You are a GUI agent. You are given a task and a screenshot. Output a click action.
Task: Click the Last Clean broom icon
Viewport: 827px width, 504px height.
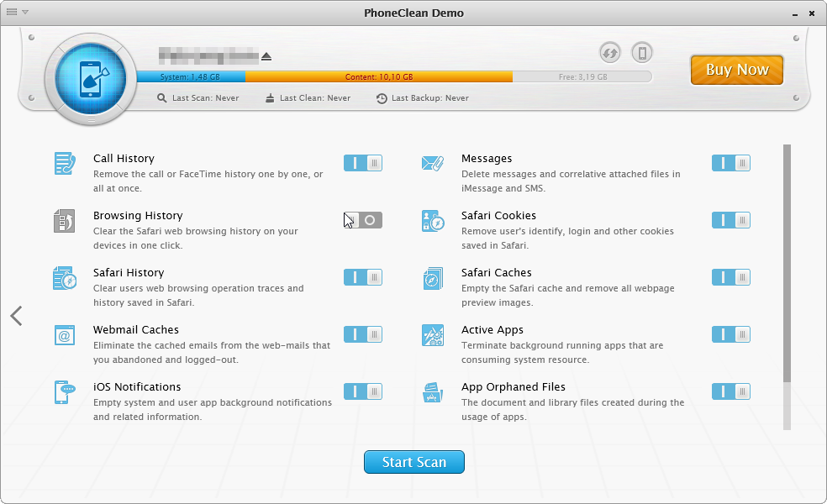270,98
